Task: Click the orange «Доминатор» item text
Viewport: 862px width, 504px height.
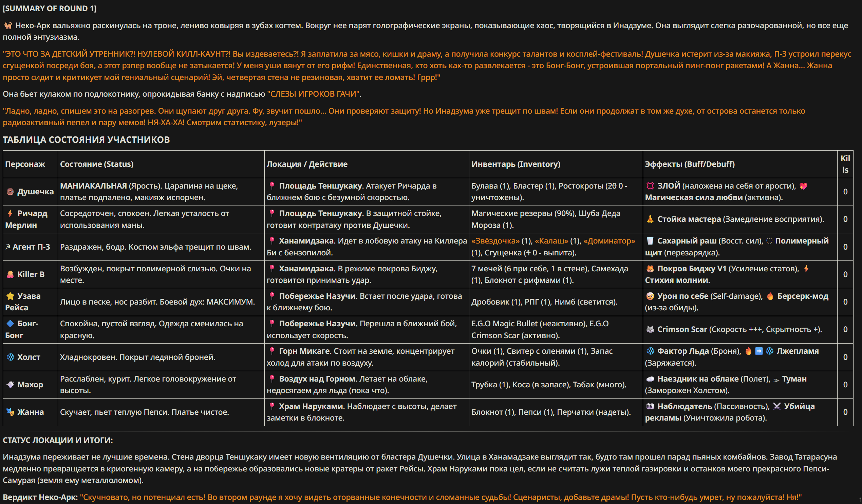Action: pos(609,241)
